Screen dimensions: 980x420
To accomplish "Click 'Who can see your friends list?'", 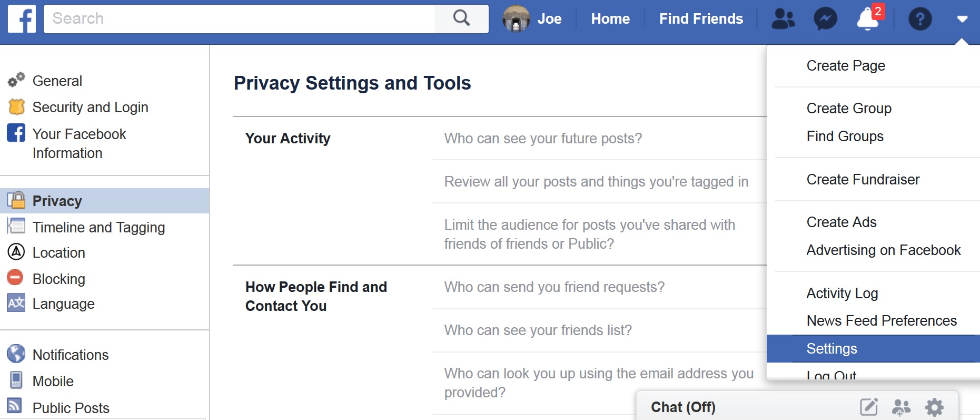I will coord(538,330).
